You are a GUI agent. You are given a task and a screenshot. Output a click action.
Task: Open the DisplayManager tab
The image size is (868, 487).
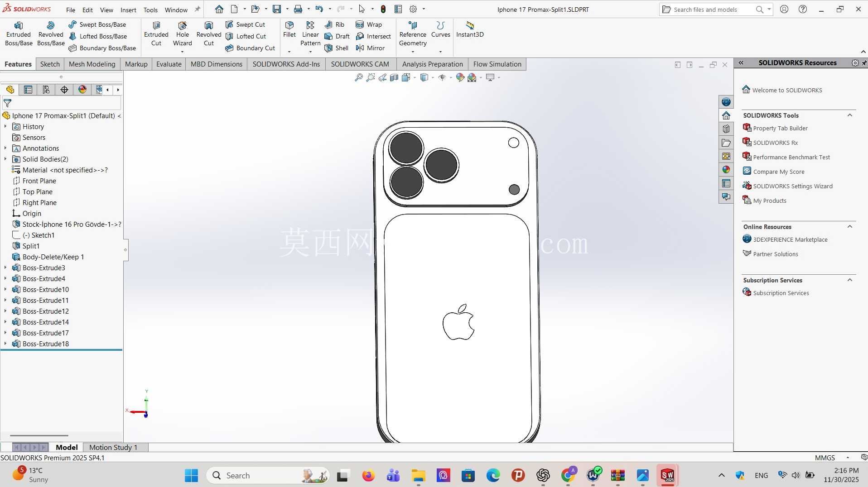click(x=82, y=90)
